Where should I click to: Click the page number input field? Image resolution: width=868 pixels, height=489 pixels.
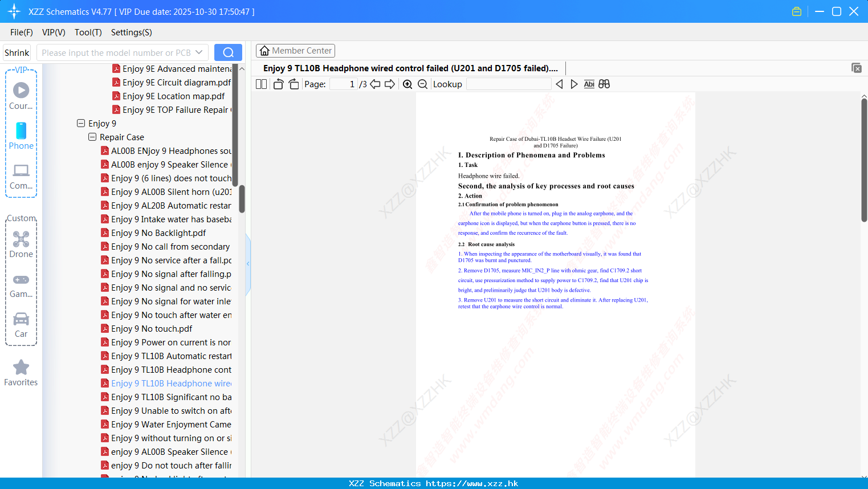pos(344,84)
